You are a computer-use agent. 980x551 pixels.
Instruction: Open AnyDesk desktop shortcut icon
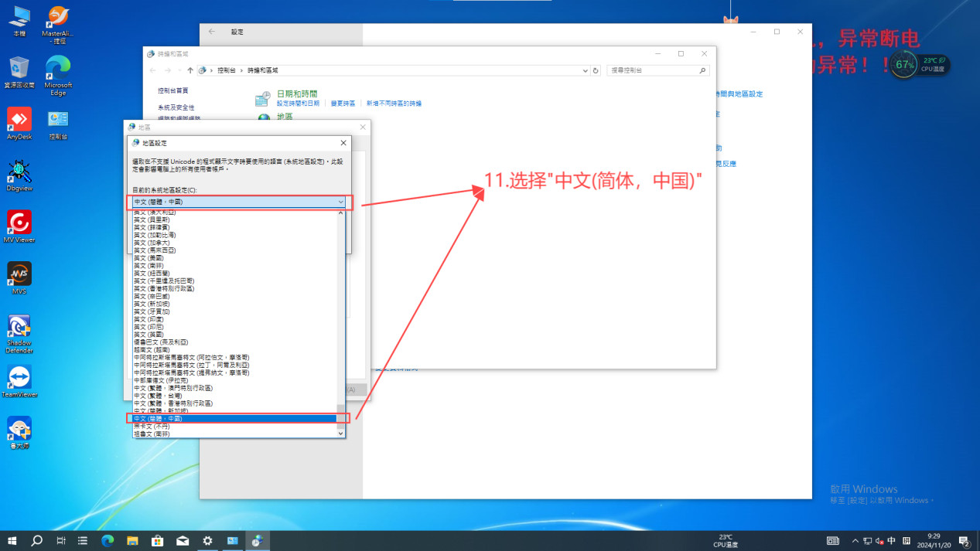[19, 121]
